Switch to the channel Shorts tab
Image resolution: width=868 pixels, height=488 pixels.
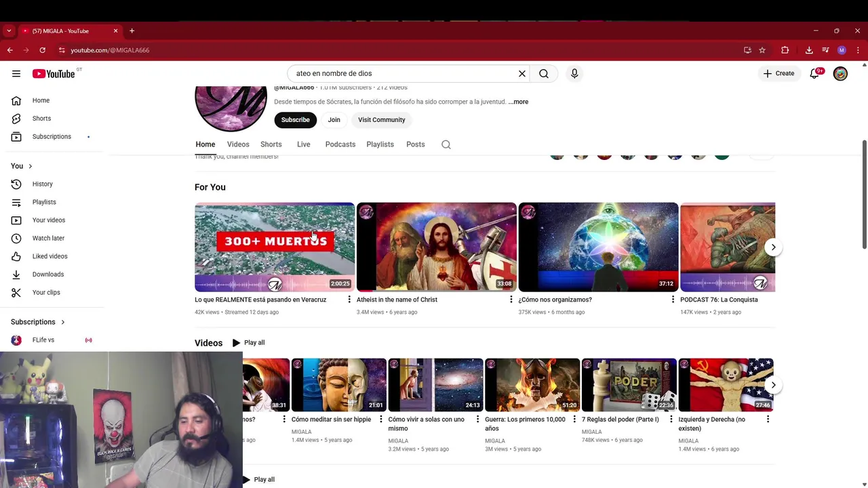[271, 144]
